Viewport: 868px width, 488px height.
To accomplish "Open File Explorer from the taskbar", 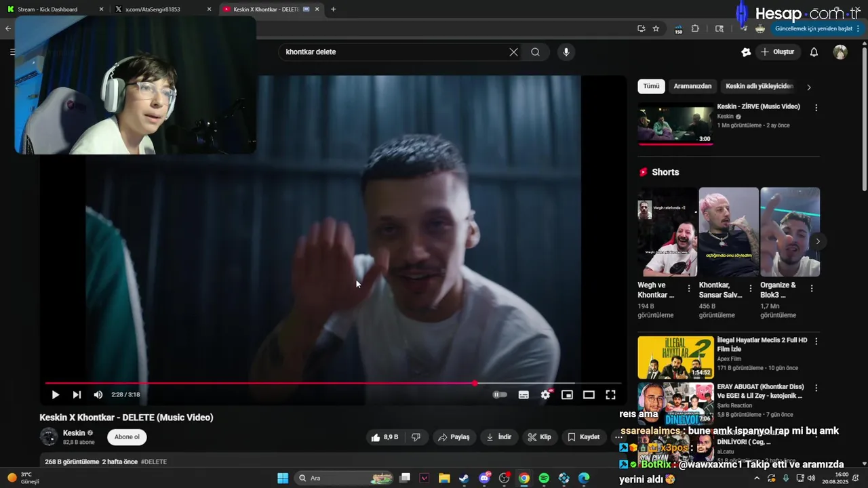I will coord(444,478).
